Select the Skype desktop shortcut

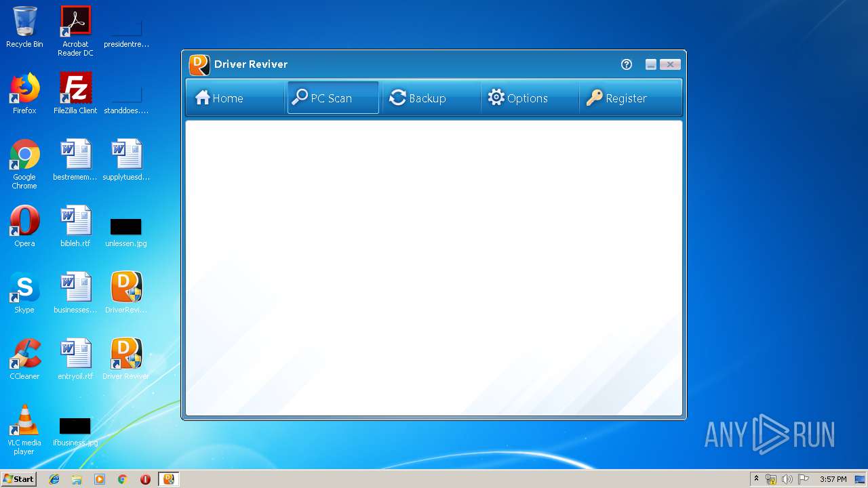pyautogui.click(x=24, y=293)
